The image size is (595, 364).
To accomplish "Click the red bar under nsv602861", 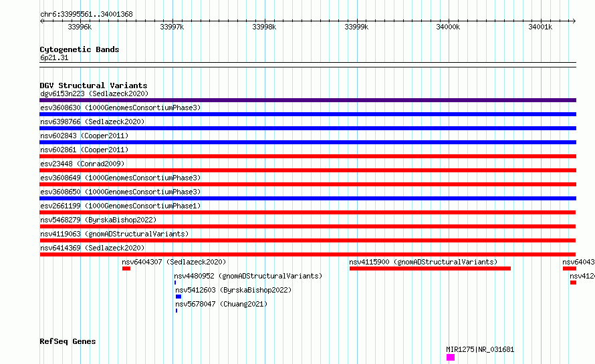I will 308,156.
